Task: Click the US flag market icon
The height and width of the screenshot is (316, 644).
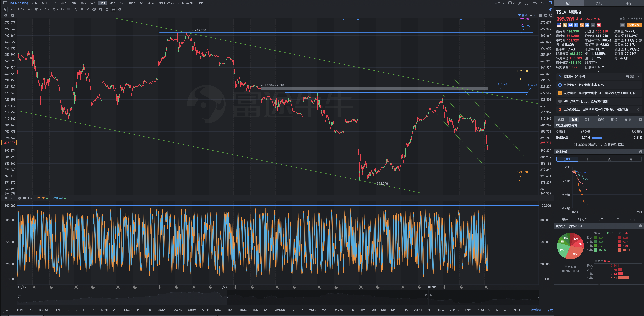Action: coord(559,25)
